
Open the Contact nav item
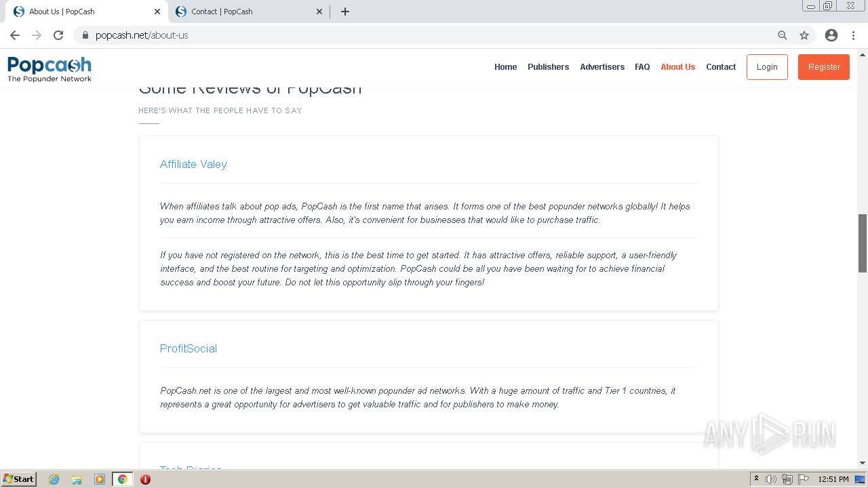(x=721, y=67)
